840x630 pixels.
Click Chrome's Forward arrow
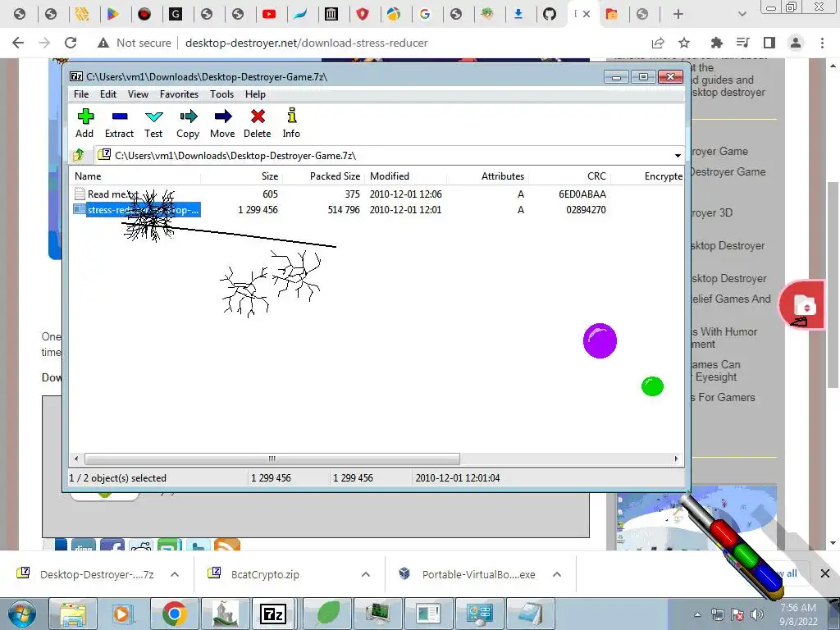click(44, 43)
